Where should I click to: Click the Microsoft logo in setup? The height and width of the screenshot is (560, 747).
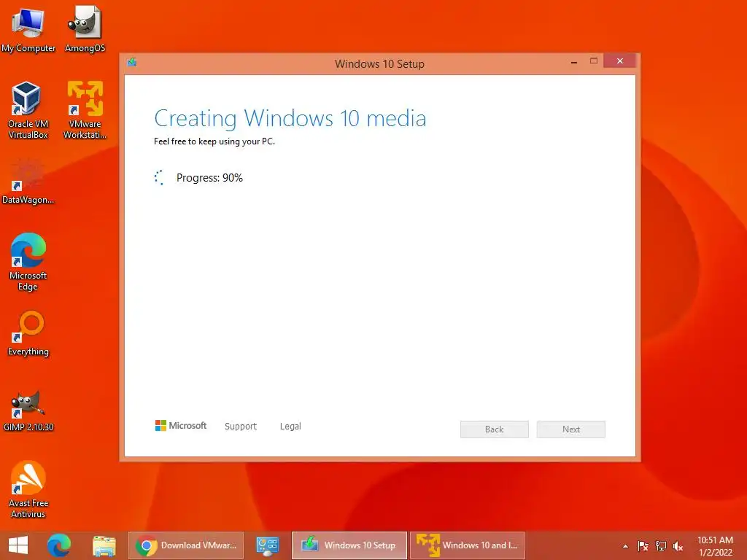tap(181, 426)
